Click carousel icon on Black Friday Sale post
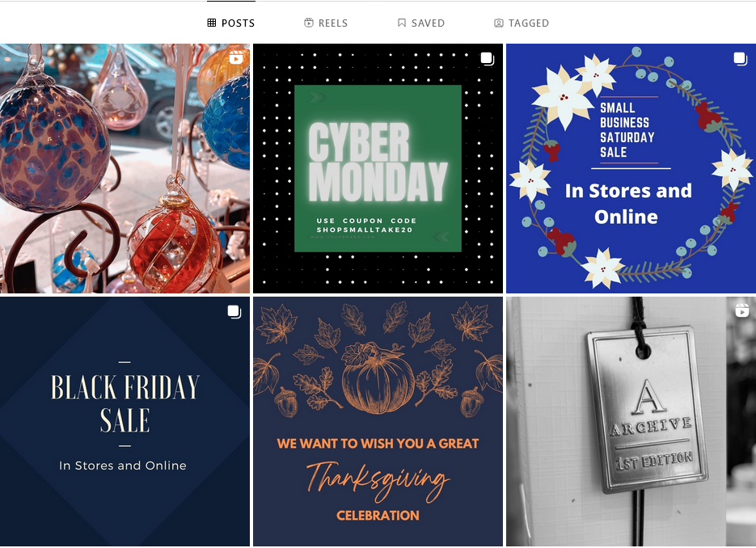The image size is (756, 548). point(234,312)
